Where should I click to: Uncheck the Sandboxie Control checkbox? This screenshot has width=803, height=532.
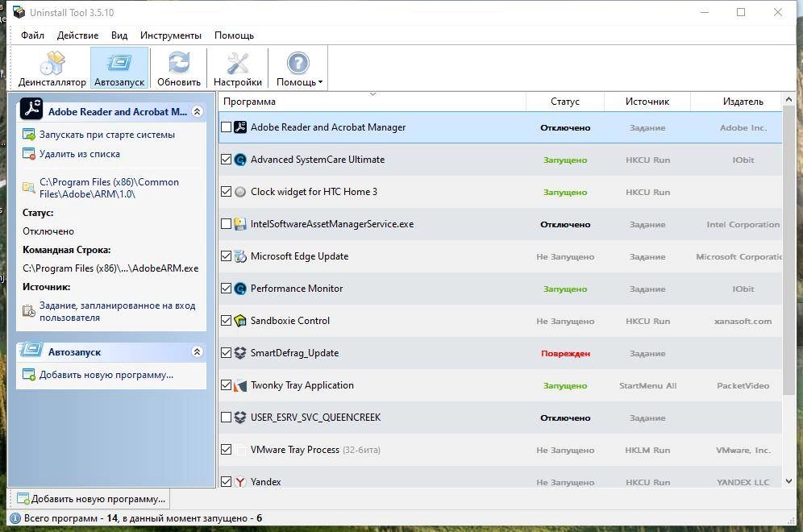coord(226,321)
